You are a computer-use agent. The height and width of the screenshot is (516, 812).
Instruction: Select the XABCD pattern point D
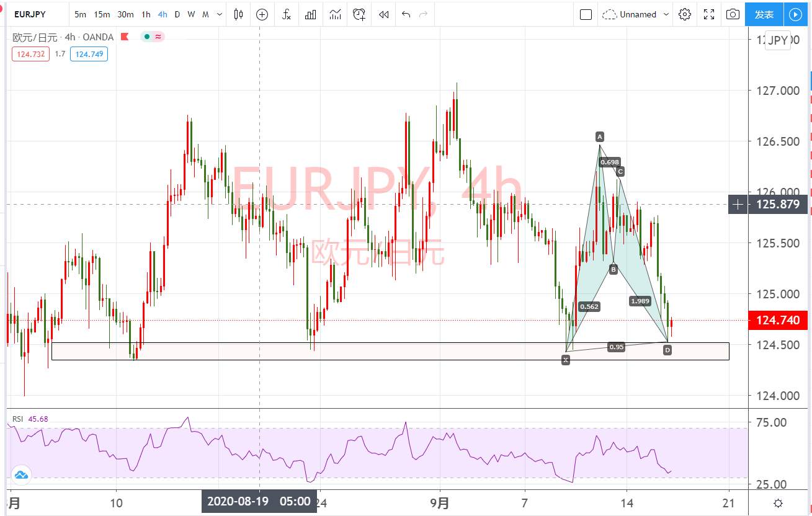(x=667, y=350)
